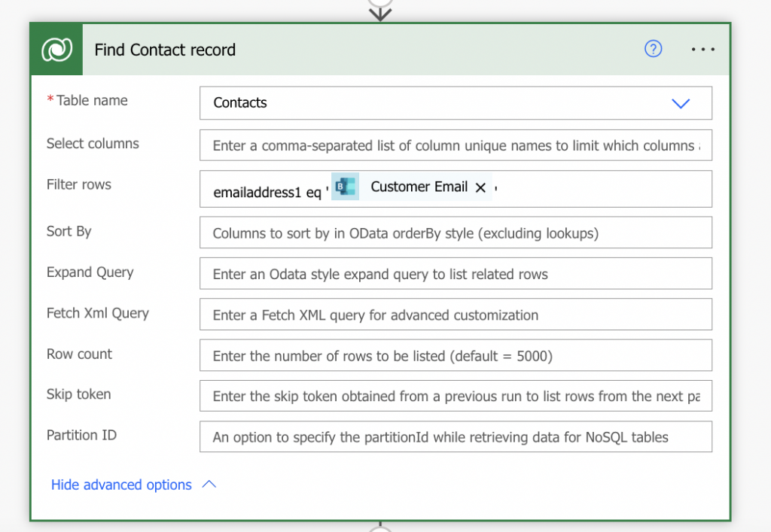This screenshot has height=532, width=771.
Task: Click inside the Skip token field
Action: (456, 396)
